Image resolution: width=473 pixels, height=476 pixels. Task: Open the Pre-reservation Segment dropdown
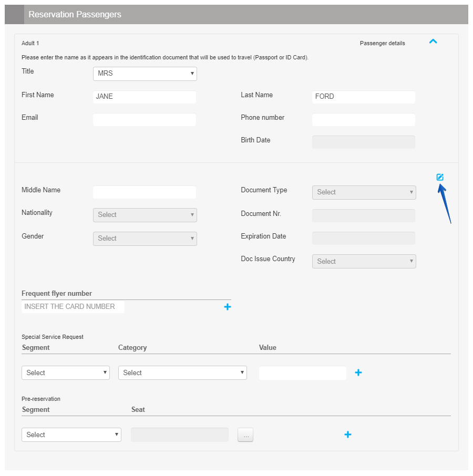pyautogui.click(x=71, y=435)
